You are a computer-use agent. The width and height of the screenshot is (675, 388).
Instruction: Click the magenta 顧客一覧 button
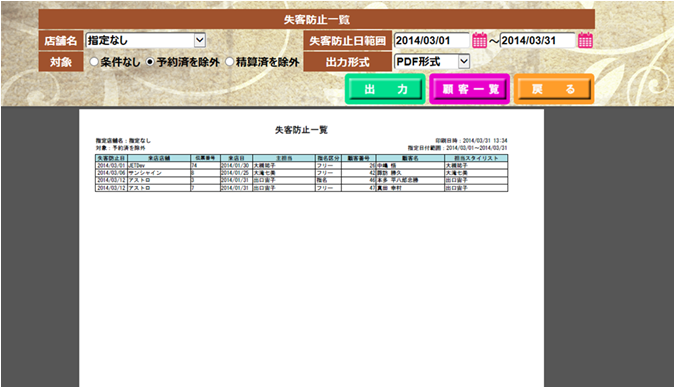pyautogui.click(x=470, y=89)
